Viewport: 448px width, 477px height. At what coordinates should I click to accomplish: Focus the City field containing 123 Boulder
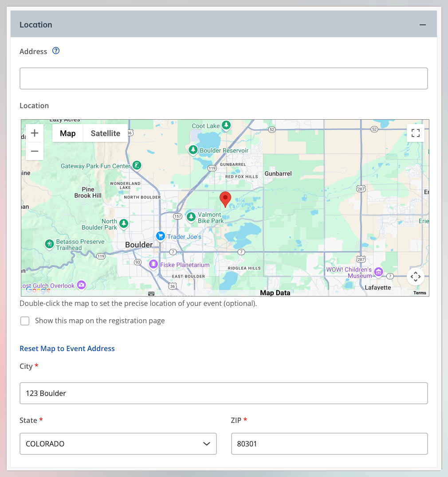pos(224,393)
